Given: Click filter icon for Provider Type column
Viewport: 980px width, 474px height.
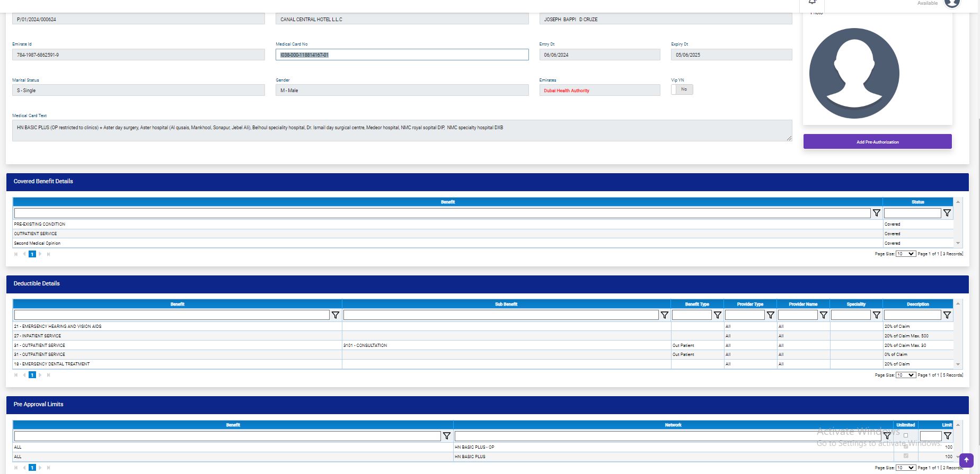Looking at the screenshot, I should (771, 315).
